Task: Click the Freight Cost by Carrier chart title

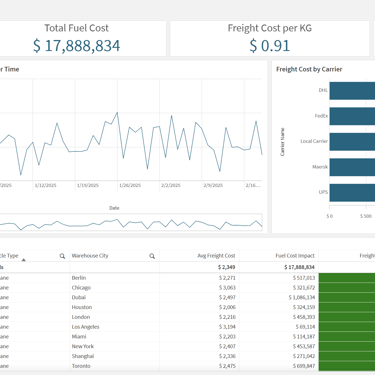Action: [x=309, y=69]
